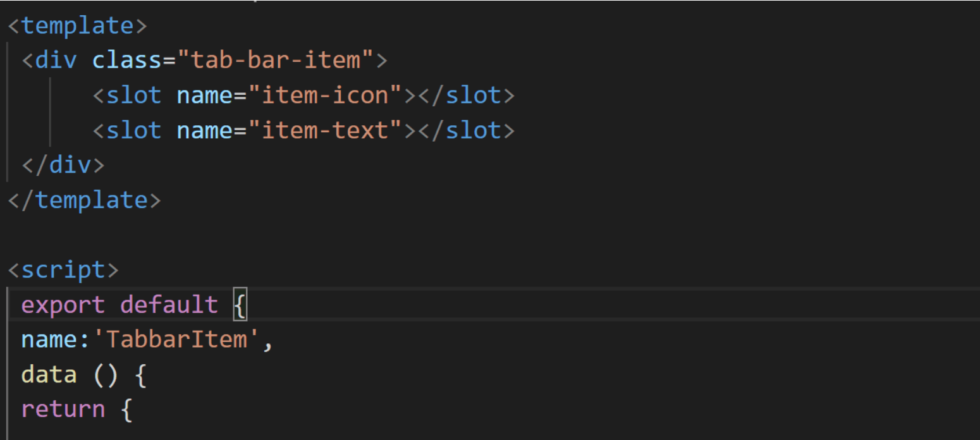Click the opening template tag
The height and width of the screenshot is (440, 980).
77,26
